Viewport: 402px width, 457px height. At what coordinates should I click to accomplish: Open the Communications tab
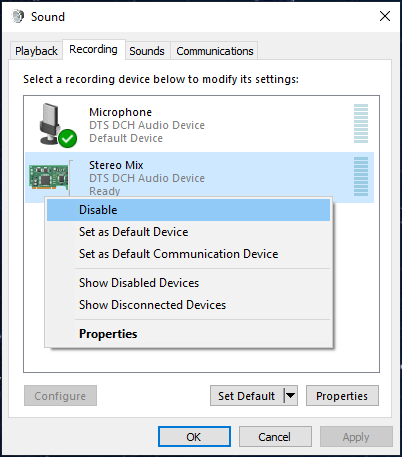[x=215, y=51]
